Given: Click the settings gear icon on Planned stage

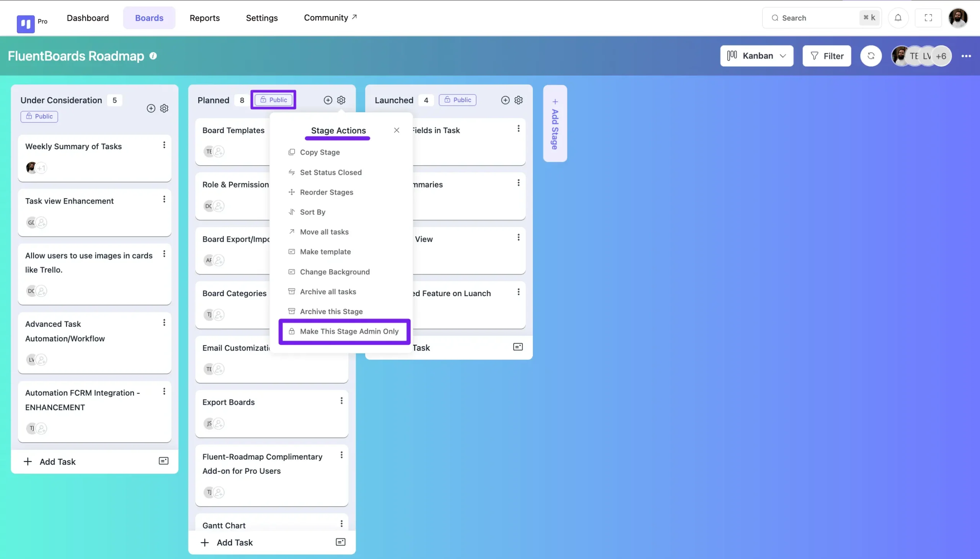Looking at the screenshot, I should [x=341, y=100].
